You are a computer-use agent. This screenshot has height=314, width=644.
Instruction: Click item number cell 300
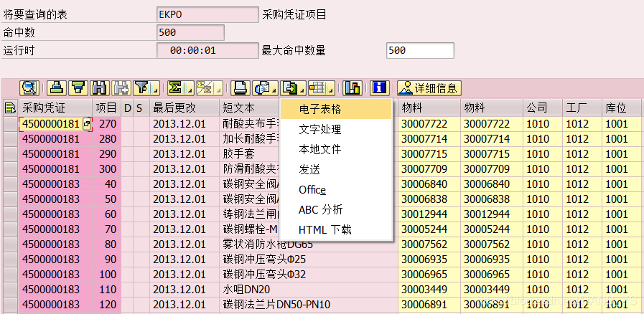tap(107, 169)
